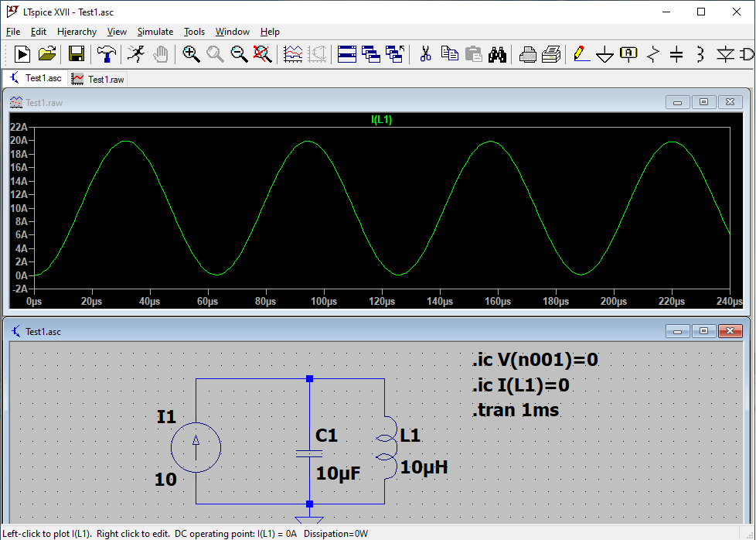
Task: Maximize the Test1.raw plot pane
Action: click(x=703, y=102)
